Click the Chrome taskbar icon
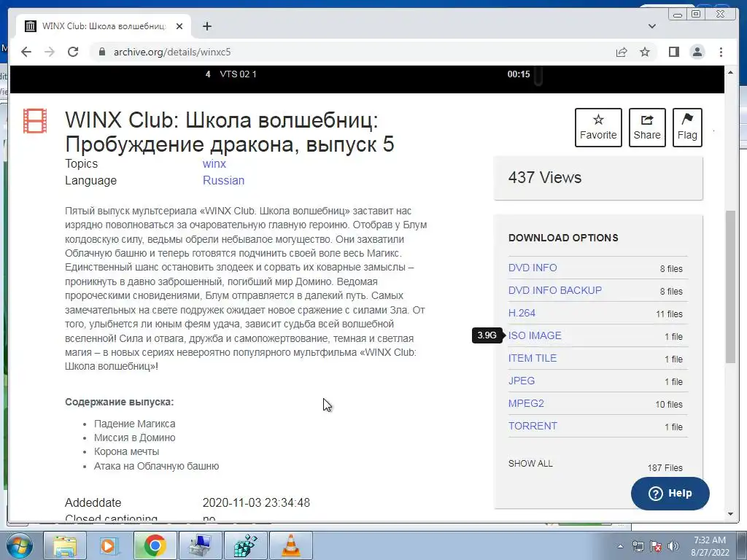This screenshot has width=747, height=560. [155, 545]
